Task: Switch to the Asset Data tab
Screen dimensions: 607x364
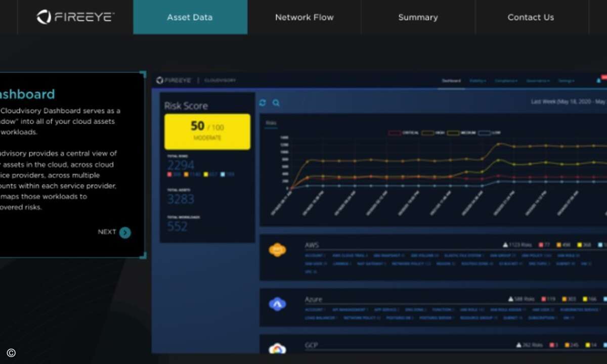Action: coord(190,17)
